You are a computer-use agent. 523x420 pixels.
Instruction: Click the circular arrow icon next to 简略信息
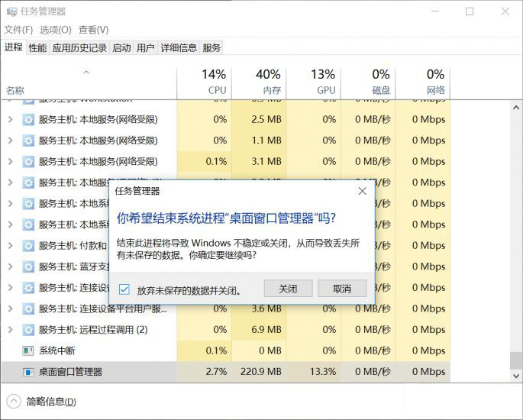[14, 402]
